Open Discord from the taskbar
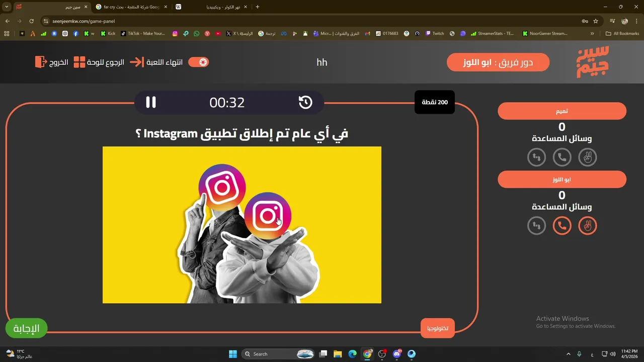Viewport: 644px width, 362px height. (397, 354)
